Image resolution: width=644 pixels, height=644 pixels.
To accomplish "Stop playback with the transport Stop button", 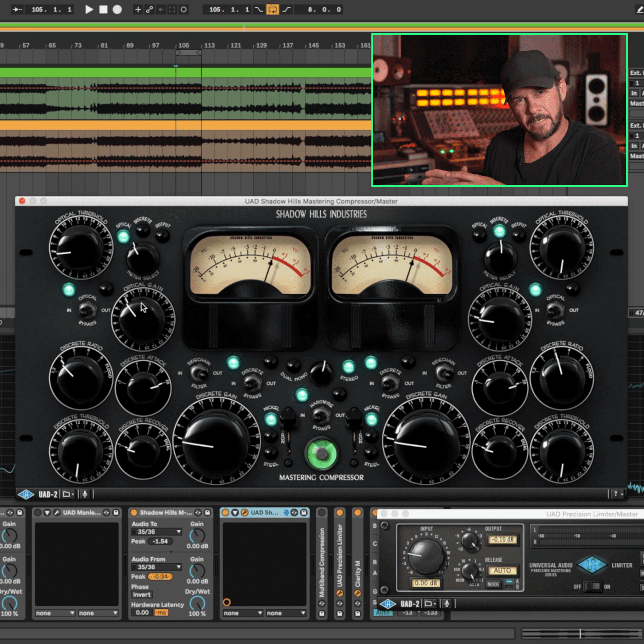I will 103,9.
